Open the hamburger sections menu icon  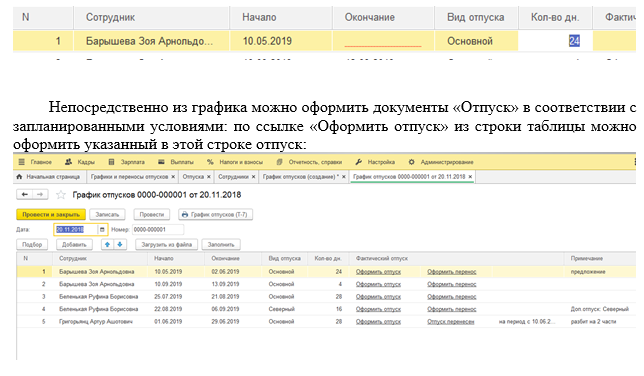(22, 162)
